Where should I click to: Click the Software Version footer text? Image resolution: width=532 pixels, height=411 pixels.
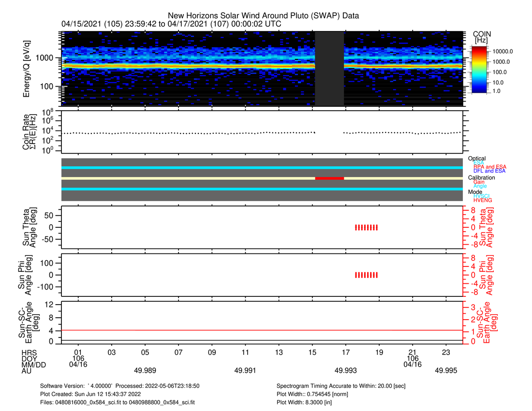coord(120,386)
